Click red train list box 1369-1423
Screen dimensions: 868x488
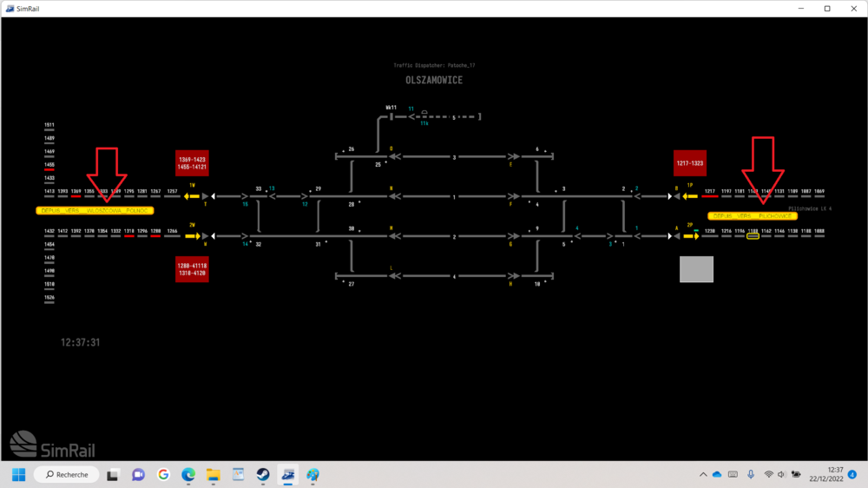tap(192, 163)
